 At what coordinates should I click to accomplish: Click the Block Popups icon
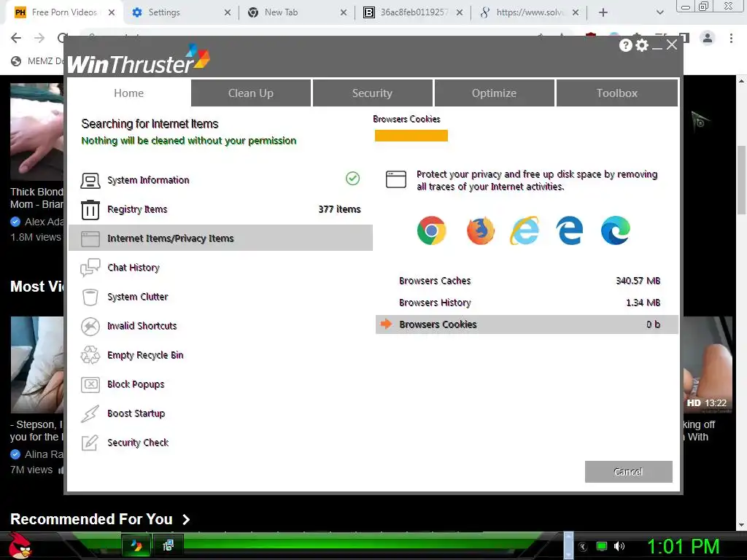coord(90,384)
